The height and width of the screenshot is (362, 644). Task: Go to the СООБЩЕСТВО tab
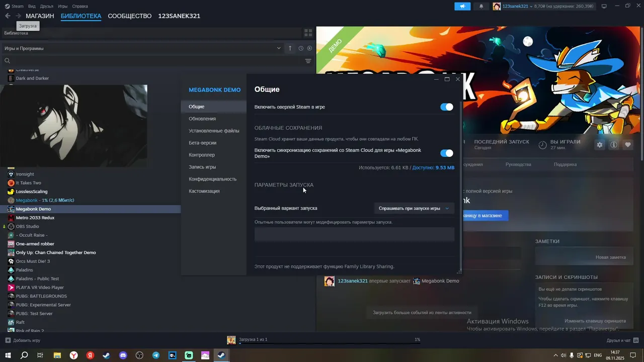pyautogui.click(x=130, y=16)
